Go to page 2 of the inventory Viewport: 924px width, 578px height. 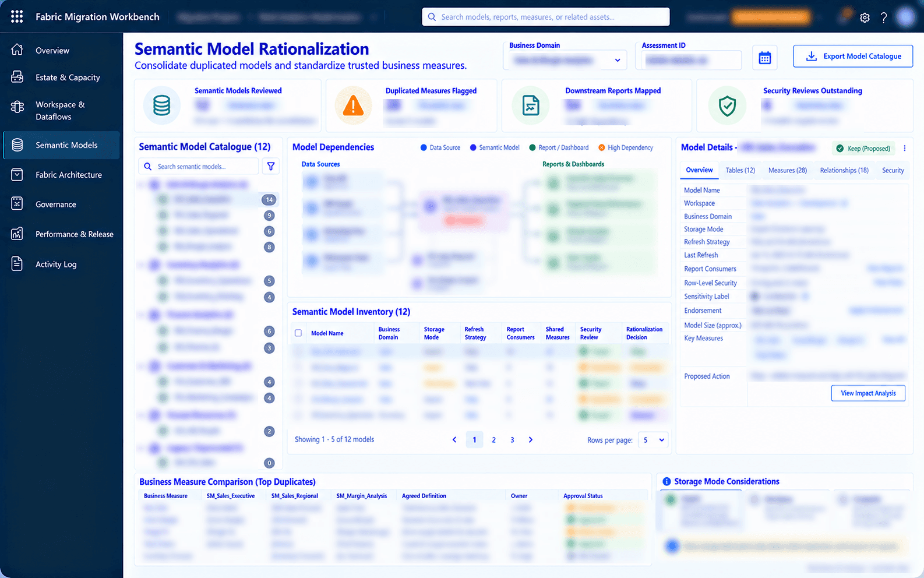[493, 440]
